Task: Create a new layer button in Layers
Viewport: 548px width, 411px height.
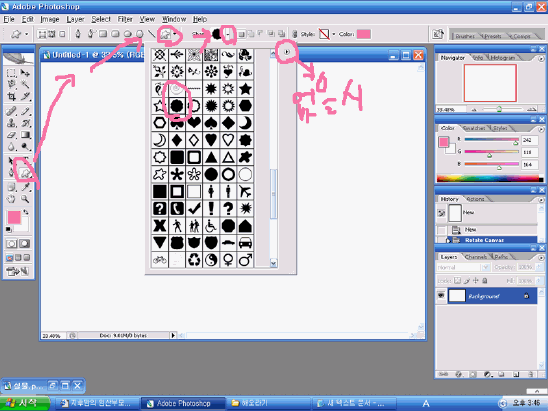Action: click(516, 374)
